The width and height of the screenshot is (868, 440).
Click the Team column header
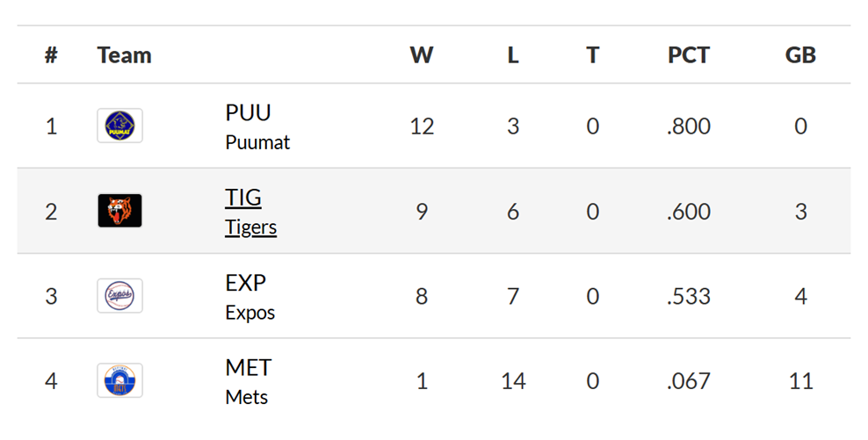tap(124, 55)
